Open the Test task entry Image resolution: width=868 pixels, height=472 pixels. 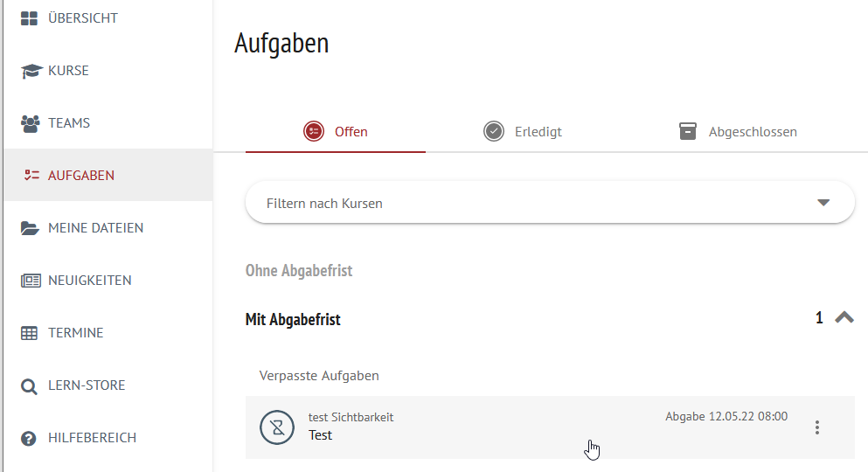click(550, 427)
